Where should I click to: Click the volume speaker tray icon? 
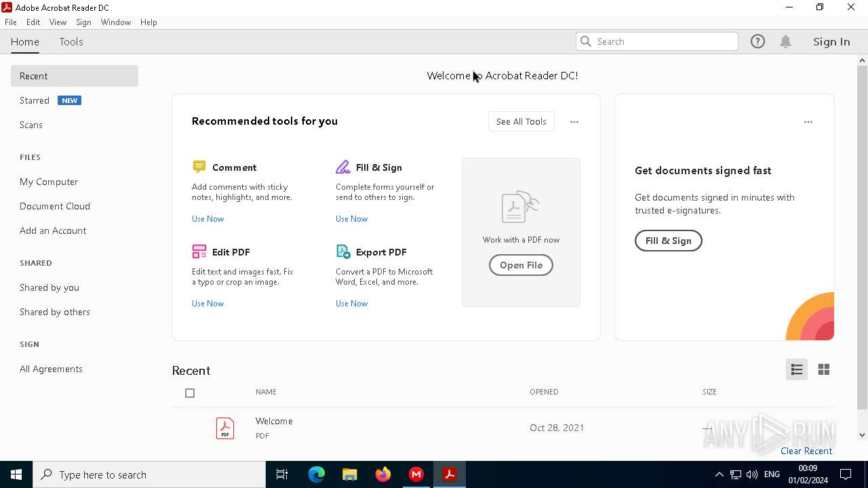(752, 474)
